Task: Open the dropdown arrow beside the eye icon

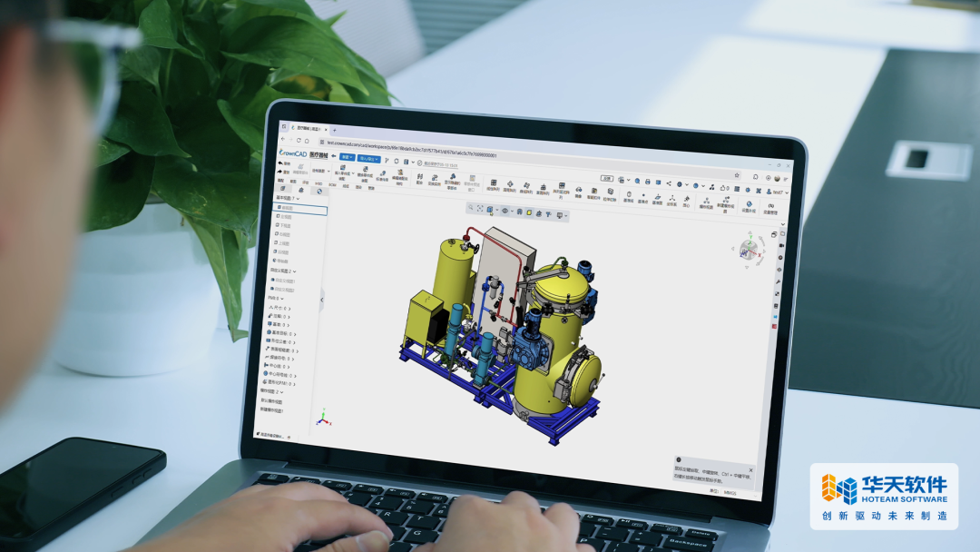Action: (512, 211)
